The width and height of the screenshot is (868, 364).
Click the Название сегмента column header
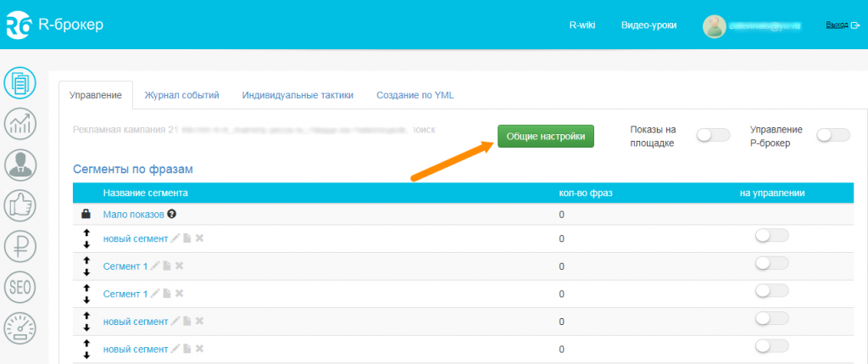point(145,193)
